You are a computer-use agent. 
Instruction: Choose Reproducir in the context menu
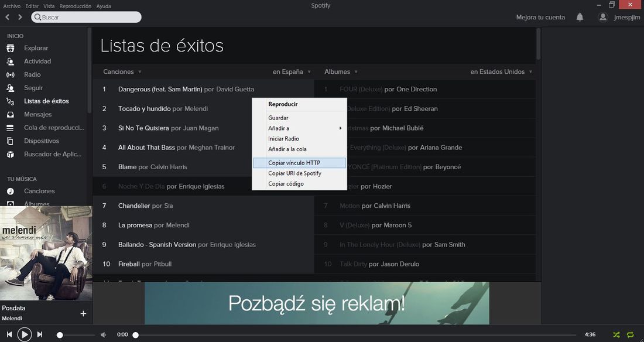299,104
